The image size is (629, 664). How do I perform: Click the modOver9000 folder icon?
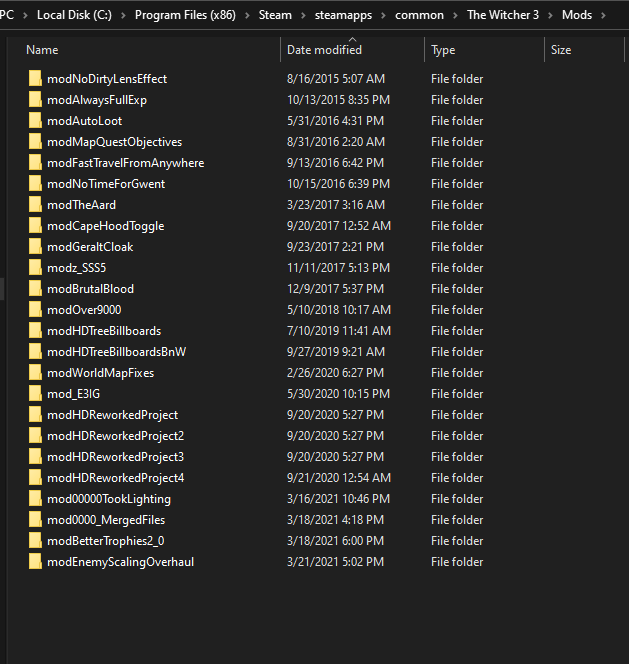35,310
